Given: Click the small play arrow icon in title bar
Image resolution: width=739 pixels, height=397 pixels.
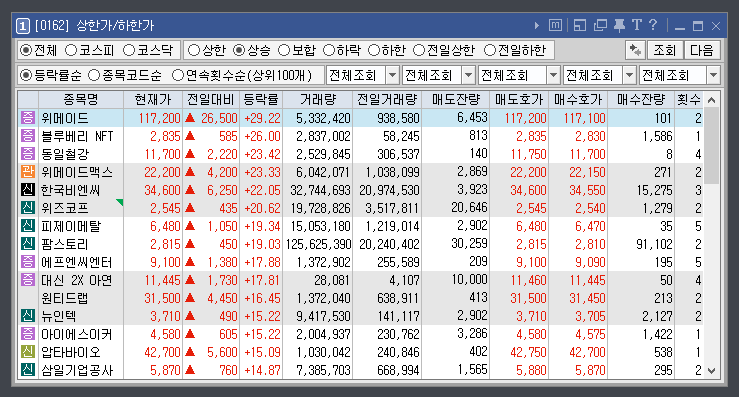Looking at the screenshot, I should pyautogui.click(x=536, y=25).
